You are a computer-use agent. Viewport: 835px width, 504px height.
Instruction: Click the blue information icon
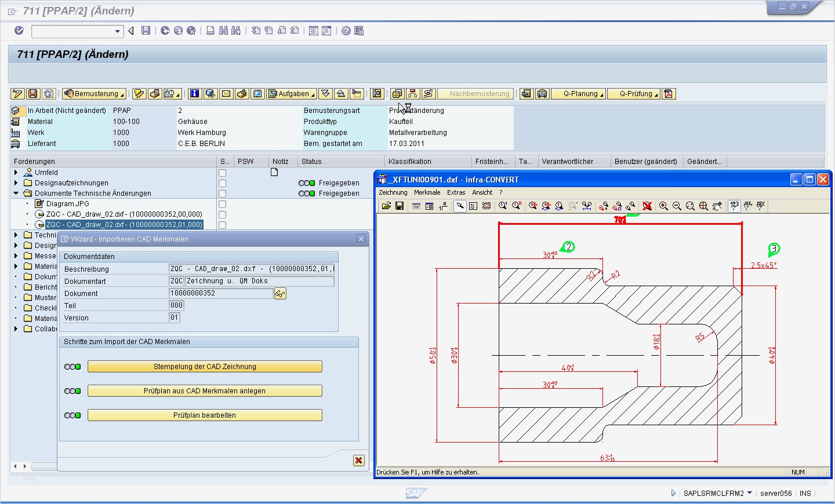click(x=195, y=94)
